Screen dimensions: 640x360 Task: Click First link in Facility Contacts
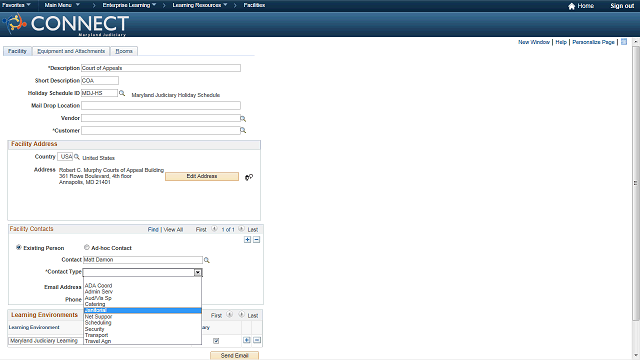tap(201, 229)
